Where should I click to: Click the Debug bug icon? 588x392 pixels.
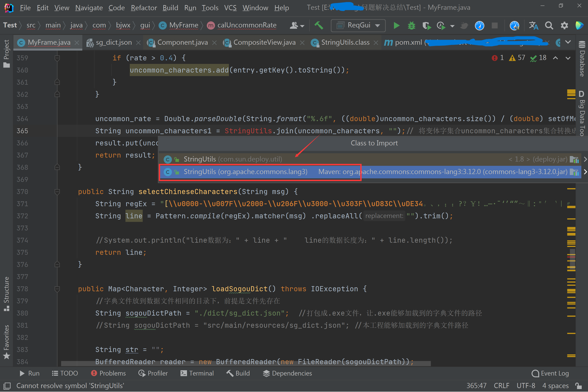pyautogui.click(x=411, y=25)
